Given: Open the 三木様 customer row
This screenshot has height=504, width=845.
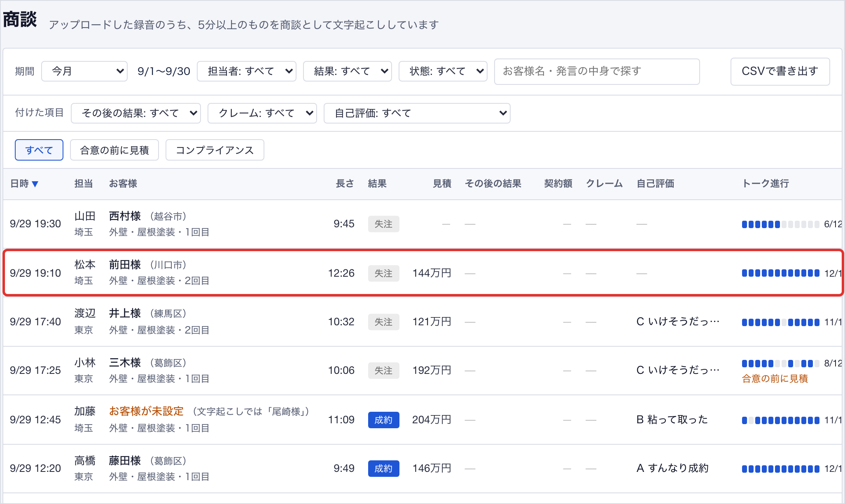Looking at the screenshot, I should click(x=422, y=370).
